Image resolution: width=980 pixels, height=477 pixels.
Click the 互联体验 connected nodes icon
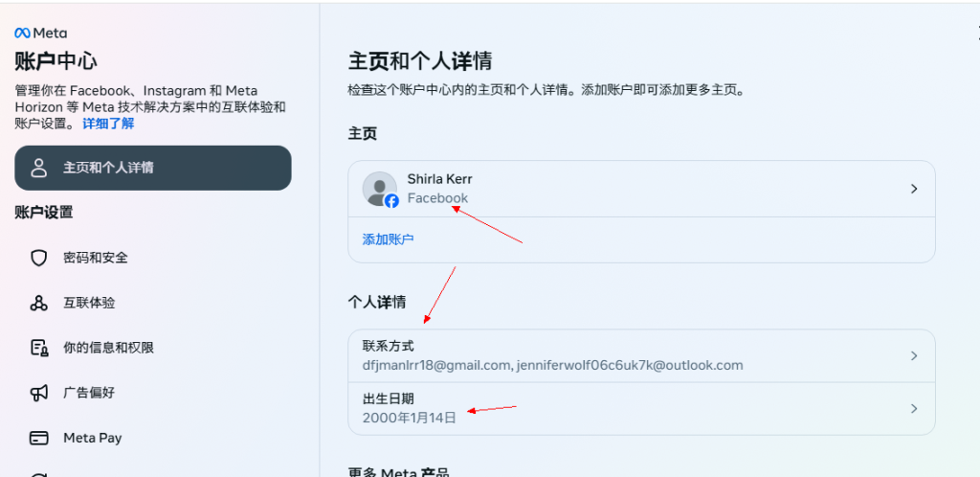(39, 303)
